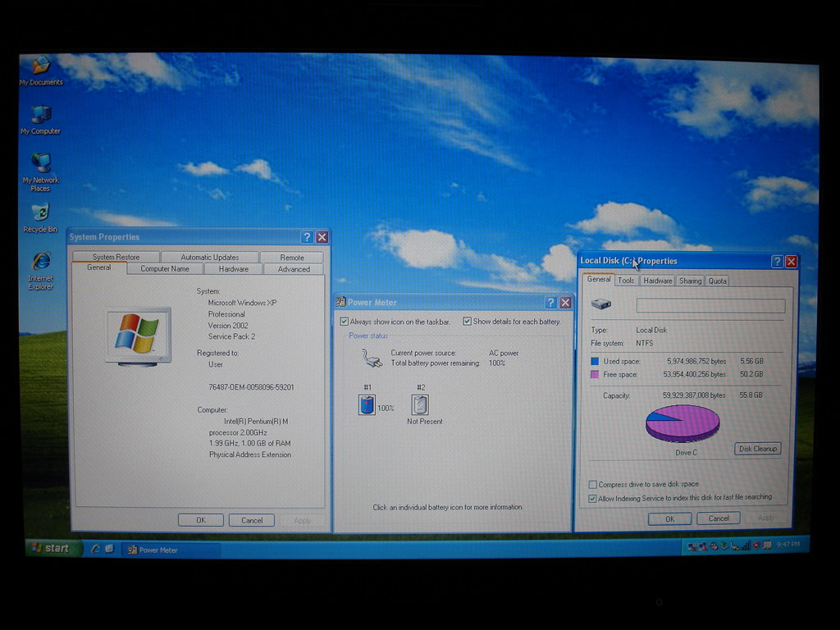Click the help button in Local Disk Properties

[x=777, y=262]
